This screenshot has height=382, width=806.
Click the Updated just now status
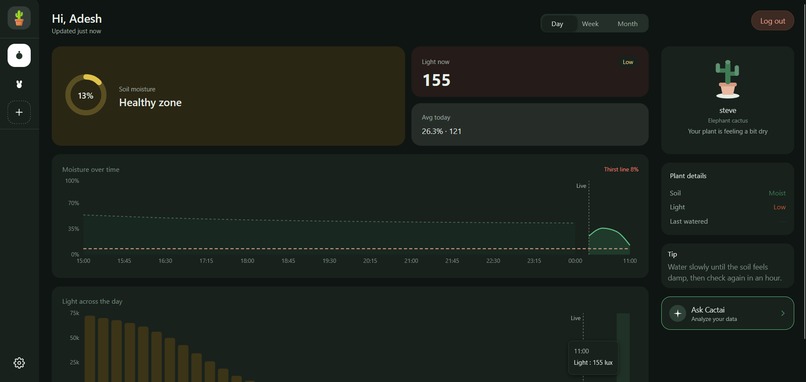tap(76, 31)
